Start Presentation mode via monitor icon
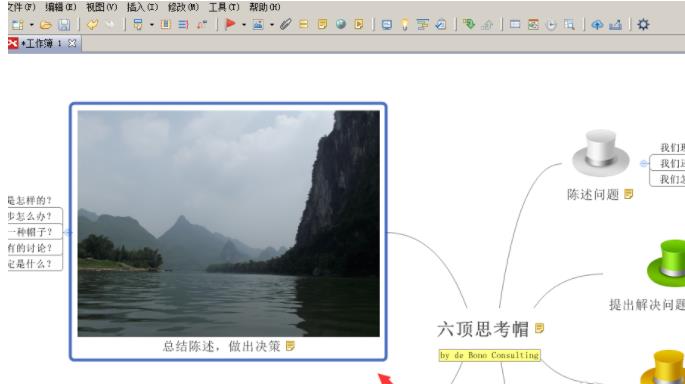 coord(387,25)
